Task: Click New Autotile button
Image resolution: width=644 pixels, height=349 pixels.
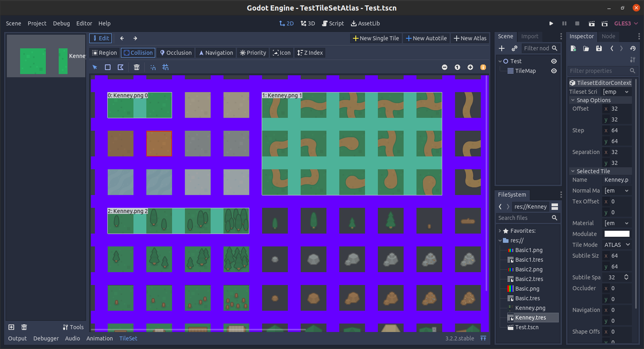Action: [x=426, y=38]
